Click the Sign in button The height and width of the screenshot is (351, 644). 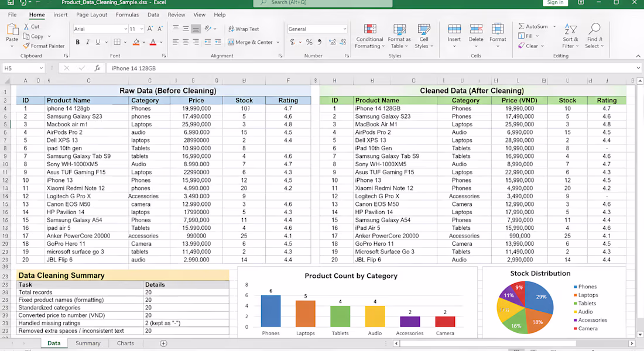[x=555, y=2]
